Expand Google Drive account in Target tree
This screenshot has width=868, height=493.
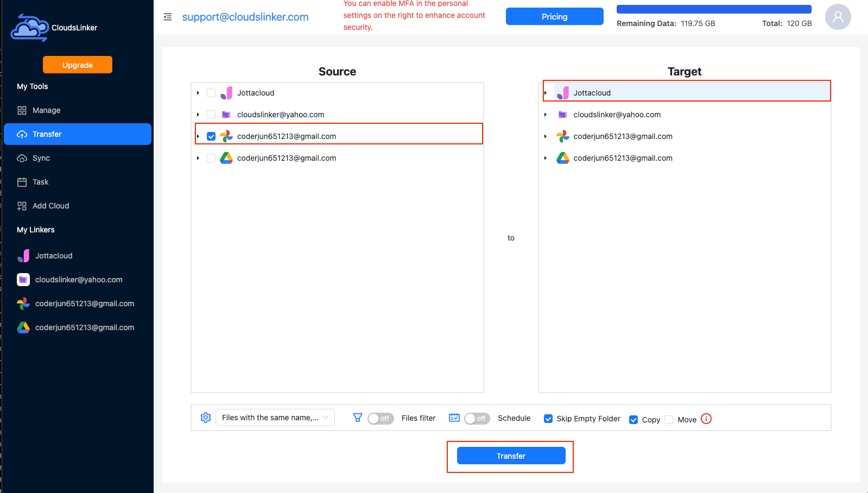coord(546,158)
